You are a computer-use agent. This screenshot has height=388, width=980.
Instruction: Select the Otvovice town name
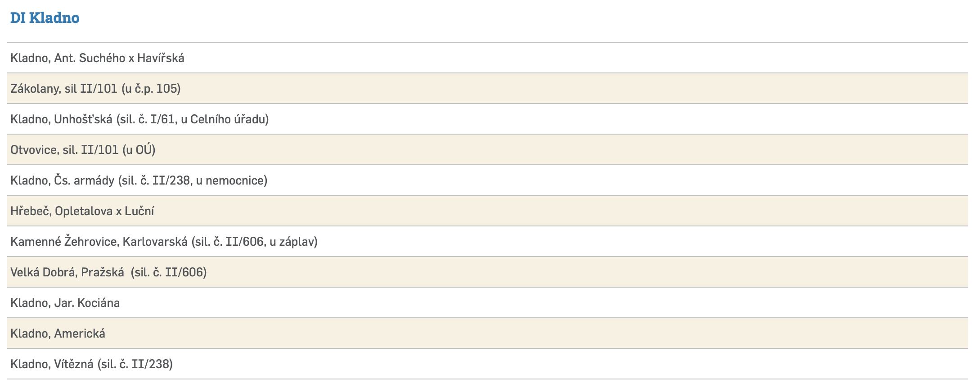[x=34, y=150]
